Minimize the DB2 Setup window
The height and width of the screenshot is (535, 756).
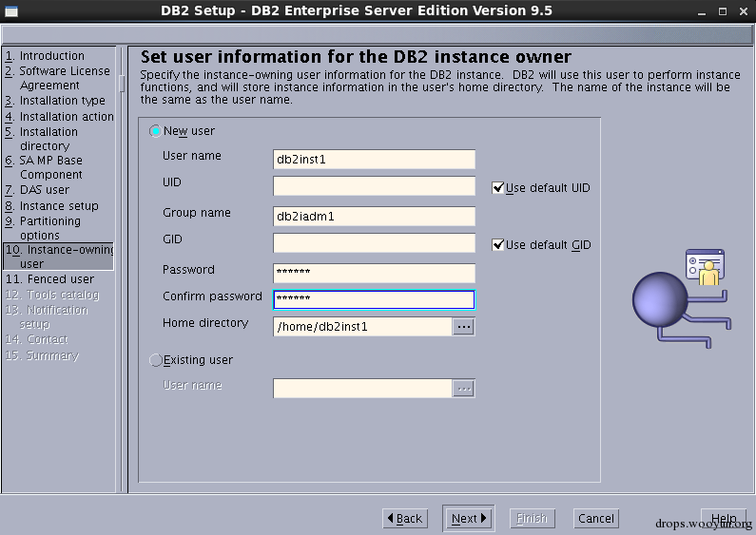tap(702, 11)
